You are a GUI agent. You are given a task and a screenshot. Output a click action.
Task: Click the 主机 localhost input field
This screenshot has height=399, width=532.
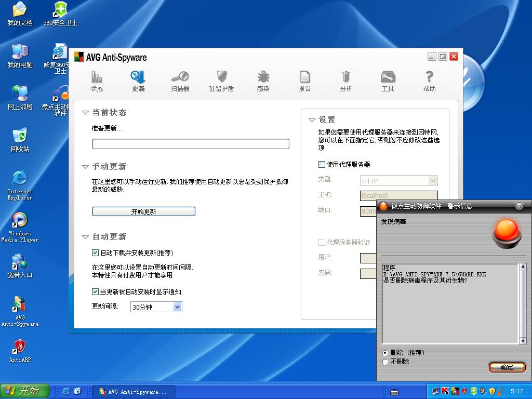pyautogui.click(x=398, y=195)
